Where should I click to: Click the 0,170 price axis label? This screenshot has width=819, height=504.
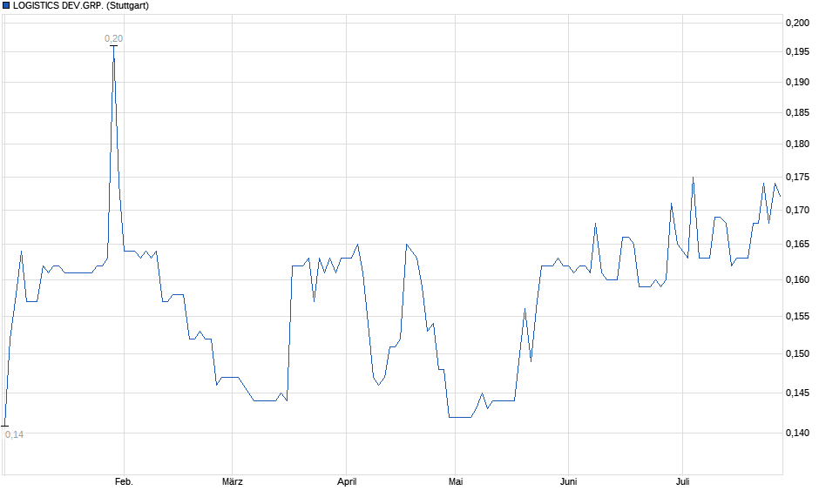click(797, 210)
